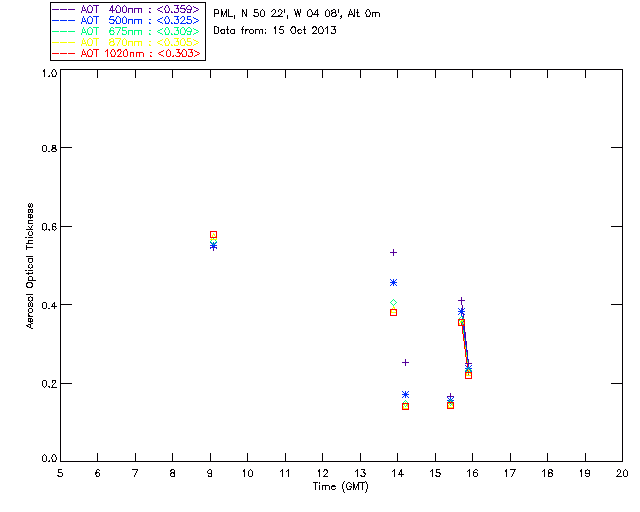Screen dimensions: 640x512
Task: Click the x-axis tick label 15
Action: (x=435, y=473)
